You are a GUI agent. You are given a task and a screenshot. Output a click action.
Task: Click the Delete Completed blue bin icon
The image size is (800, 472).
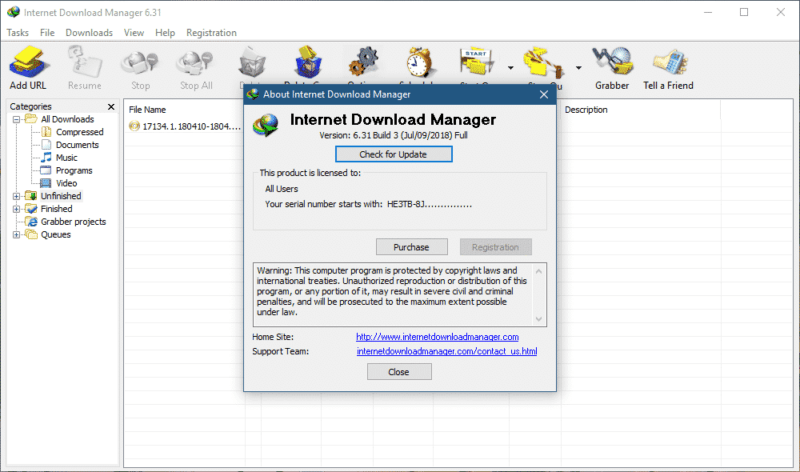tap(308, 62)
